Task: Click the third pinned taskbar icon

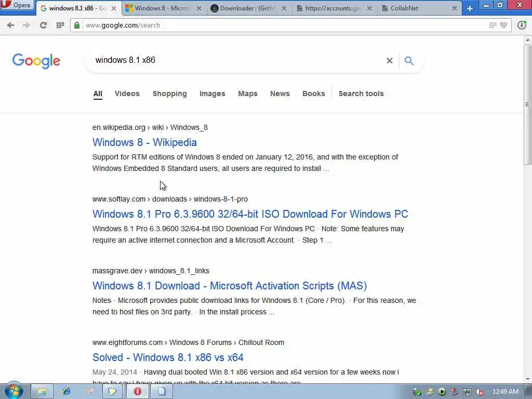Action: (90, 392)
